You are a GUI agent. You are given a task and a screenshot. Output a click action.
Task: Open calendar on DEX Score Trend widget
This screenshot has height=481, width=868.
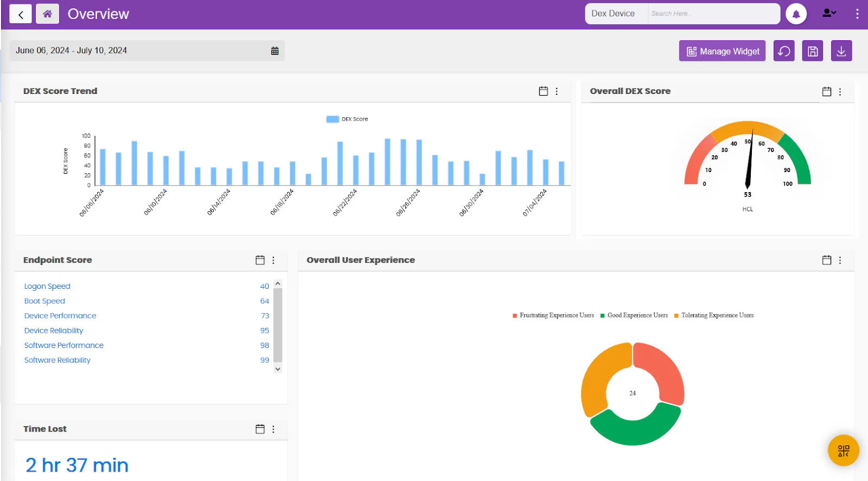[x=543, y=91]
